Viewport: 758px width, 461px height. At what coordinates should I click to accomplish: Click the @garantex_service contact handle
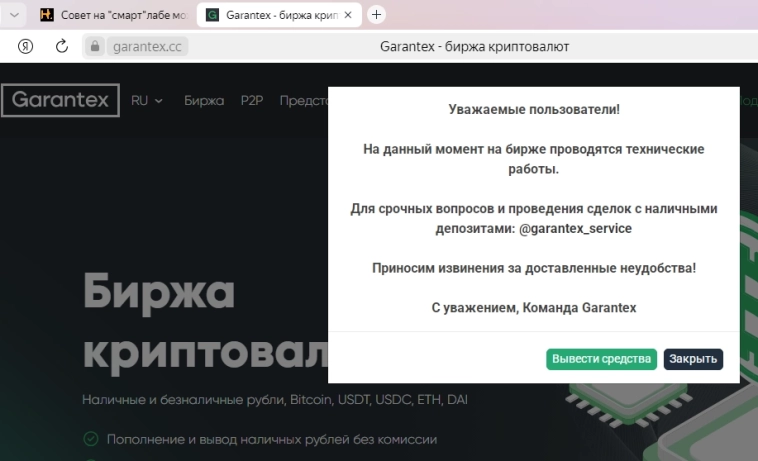pyautogui.click(x=575, y=229)
